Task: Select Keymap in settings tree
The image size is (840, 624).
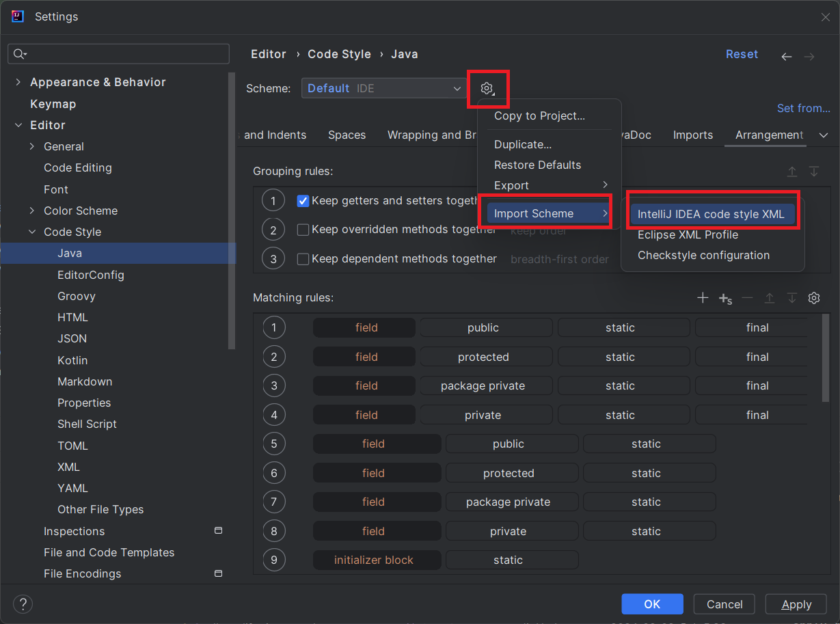Action: 53,104
